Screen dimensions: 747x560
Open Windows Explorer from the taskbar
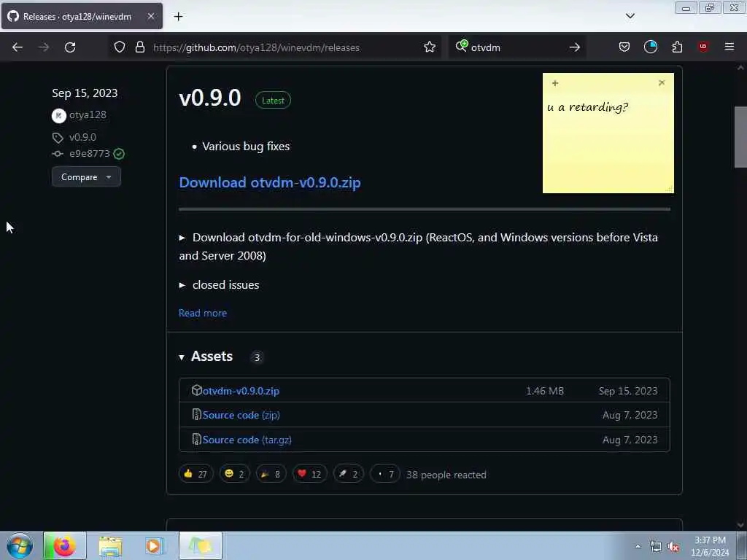coord(110,545)
